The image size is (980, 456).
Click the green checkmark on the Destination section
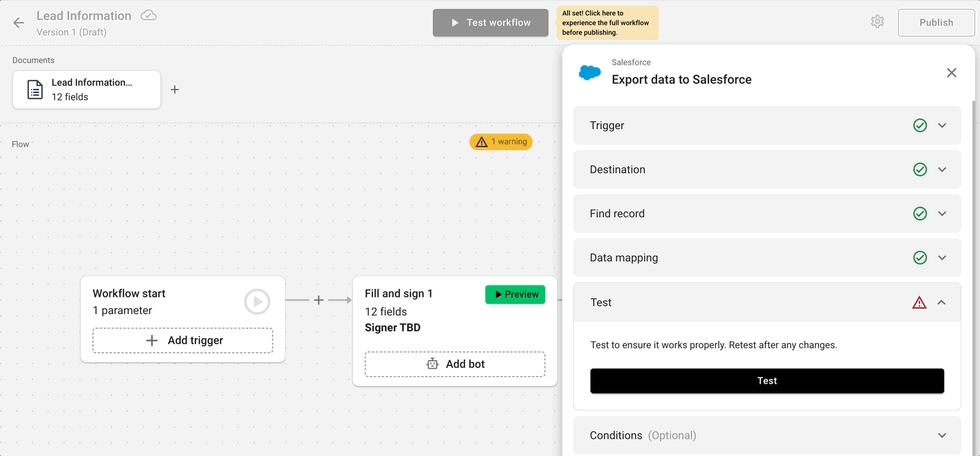(920, 169)
